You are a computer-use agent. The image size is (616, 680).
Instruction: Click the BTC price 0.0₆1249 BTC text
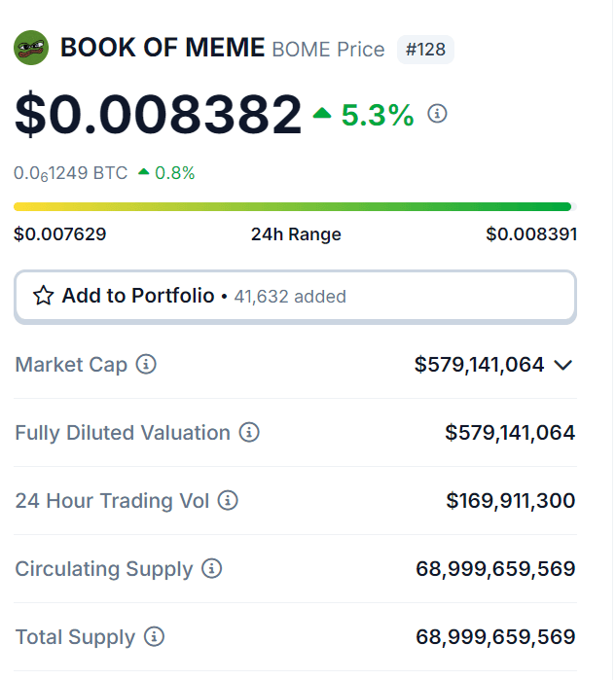point(70,173)
